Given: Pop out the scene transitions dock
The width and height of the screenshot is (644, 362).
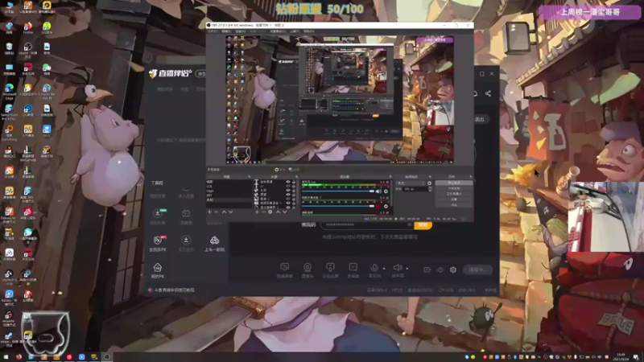Looking at the screenshot, I should [430, 177].
